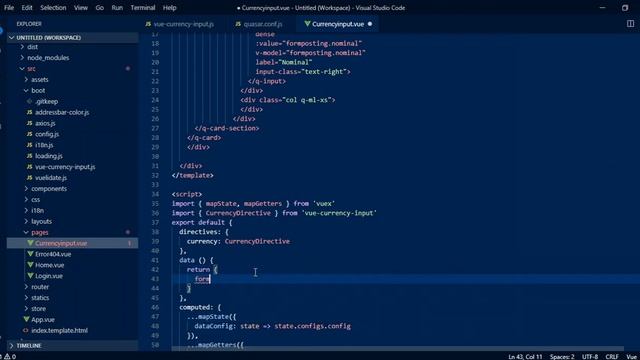The image size is (640, 360).
Task: Click the HTML icon beside index.template.html
Action: 26,330
